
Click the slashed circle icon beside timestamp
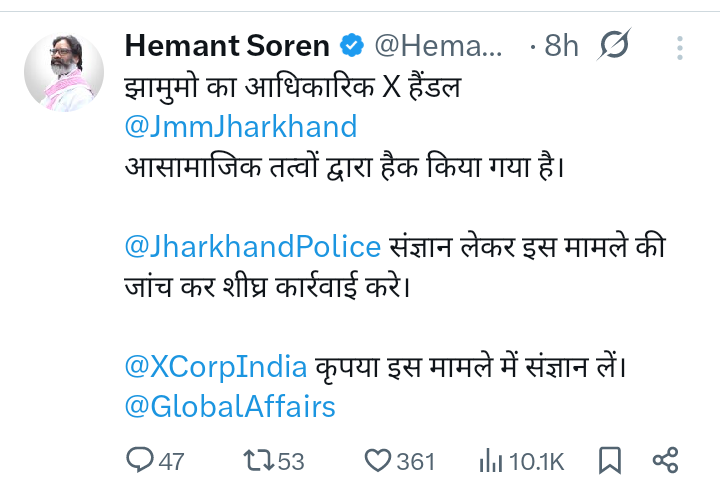[612, 46]
